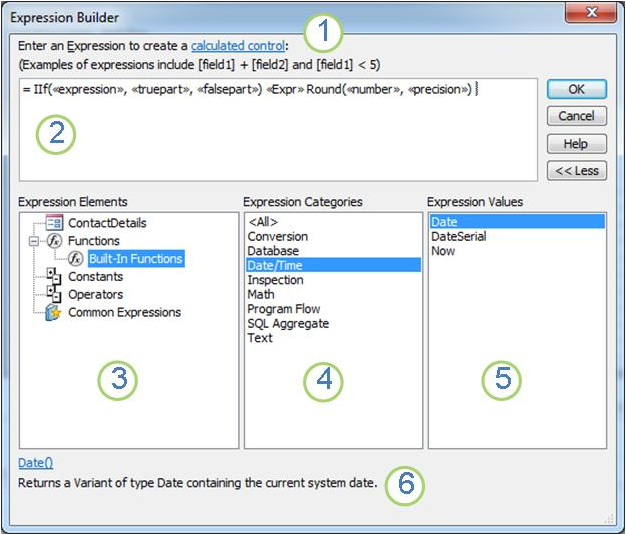
Task: Choose the Date/Time category
Action: point(333,265)
